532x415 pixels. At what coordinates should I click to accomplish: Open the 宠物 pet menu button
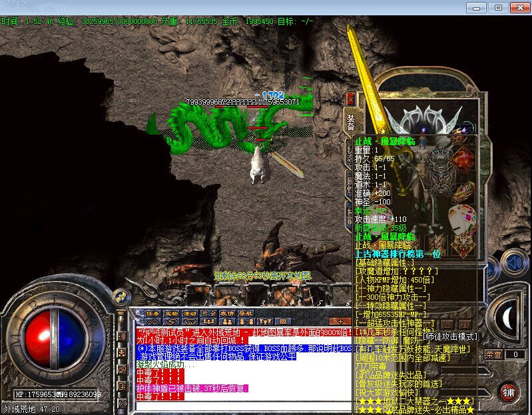coord(172,313)
